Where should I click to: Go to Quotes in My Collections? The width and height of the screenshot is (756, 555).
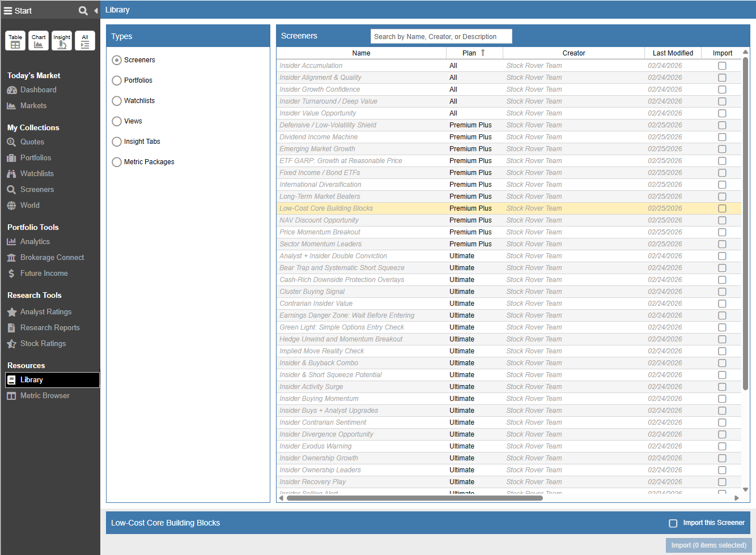(x=32, y=142)
